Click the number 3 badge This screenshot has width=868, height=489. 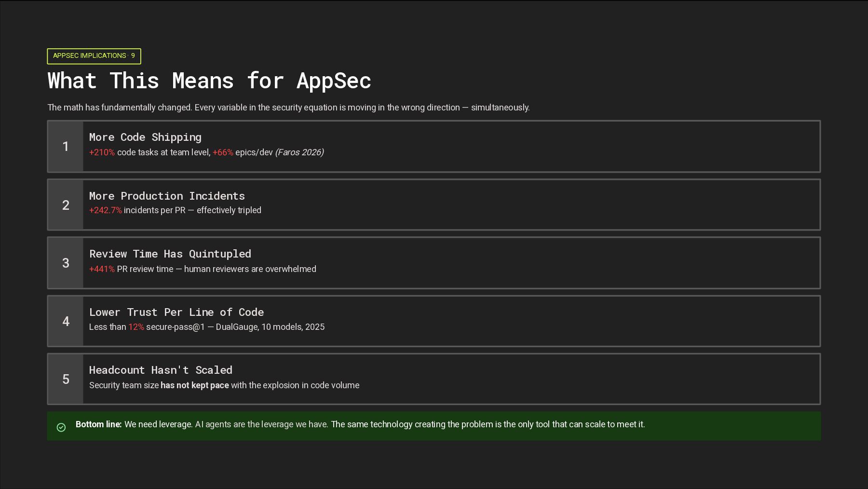click(66, 263)
